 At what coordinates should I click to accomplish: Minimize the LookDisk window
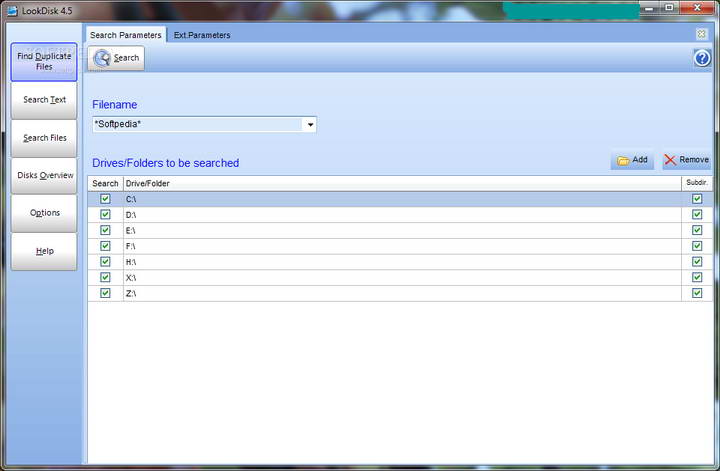pos(648,8)
